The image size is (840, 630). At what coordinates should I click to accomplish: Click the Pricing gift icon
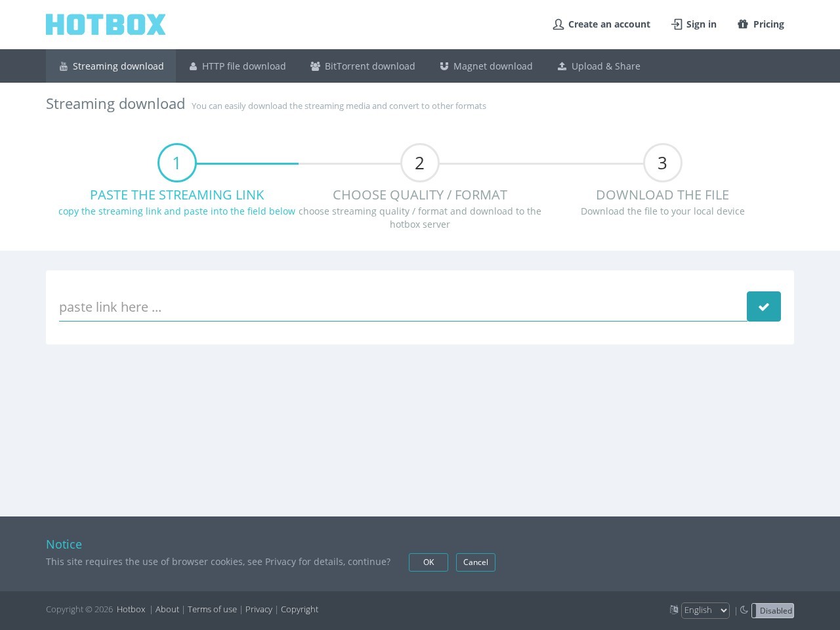[x=743, y=24]
